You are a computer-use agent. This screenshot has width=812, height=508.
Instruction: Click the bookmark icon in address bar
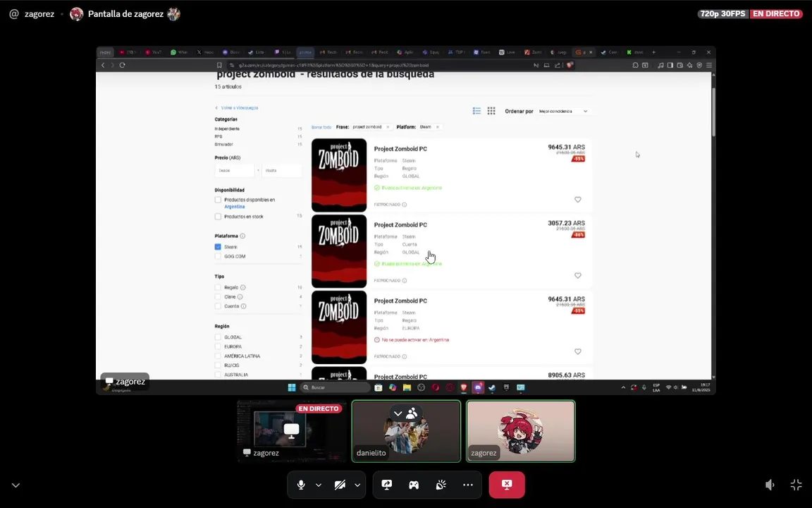[x=219, y=66]
